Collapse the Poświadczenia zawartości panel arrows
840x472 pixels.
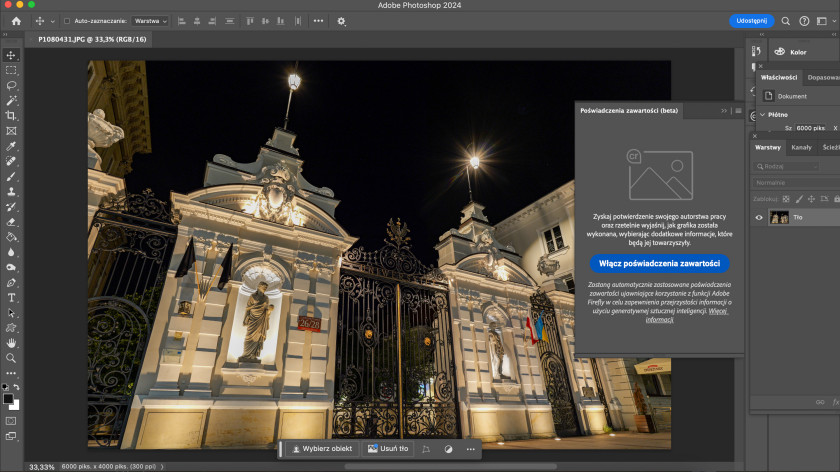pos(724,111)
